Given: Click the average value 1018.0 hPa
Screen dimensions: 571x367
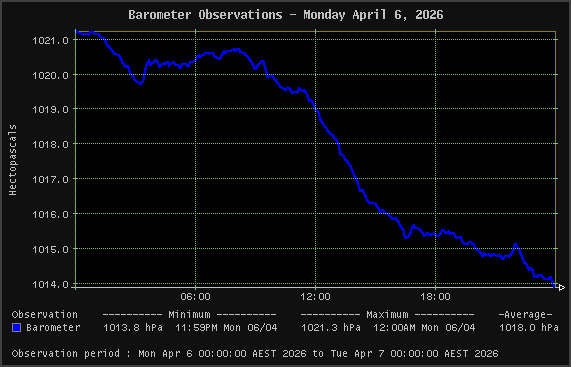Looking at the screenshot, I should (529, 328).
